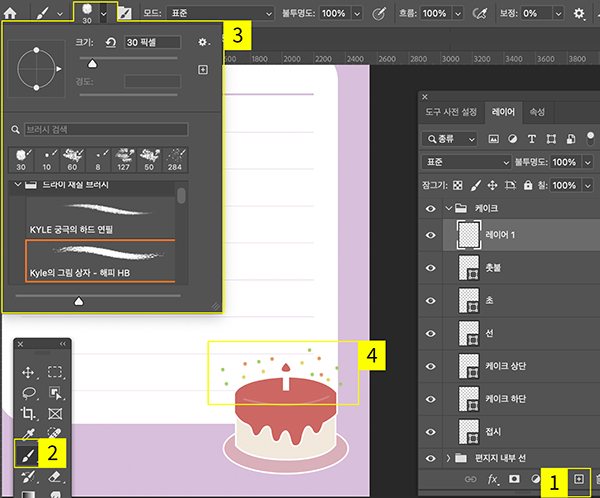Select the Move tool

pyautogui.click(x=28, y=372)
